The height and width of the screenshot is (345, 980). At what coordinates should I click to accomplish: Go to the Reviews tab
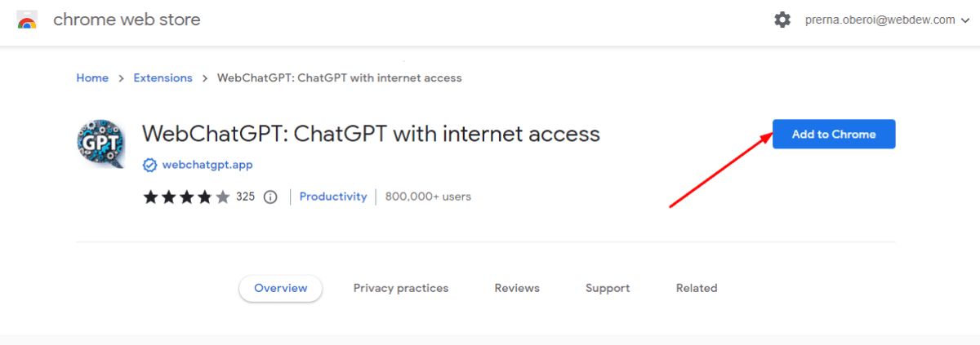coord(517,288)
